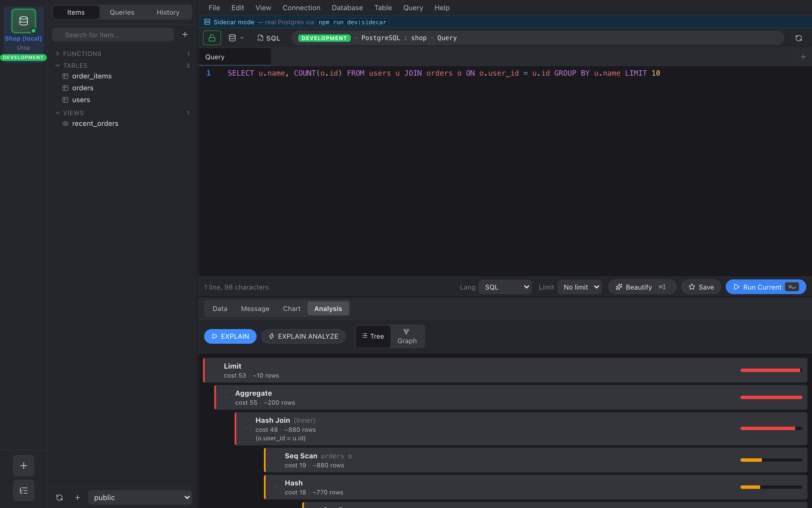Collapse the Hash Join plan node chevron
Image resolution: width=812 pixels, height=508 pixels.
(x=246, y=429)
